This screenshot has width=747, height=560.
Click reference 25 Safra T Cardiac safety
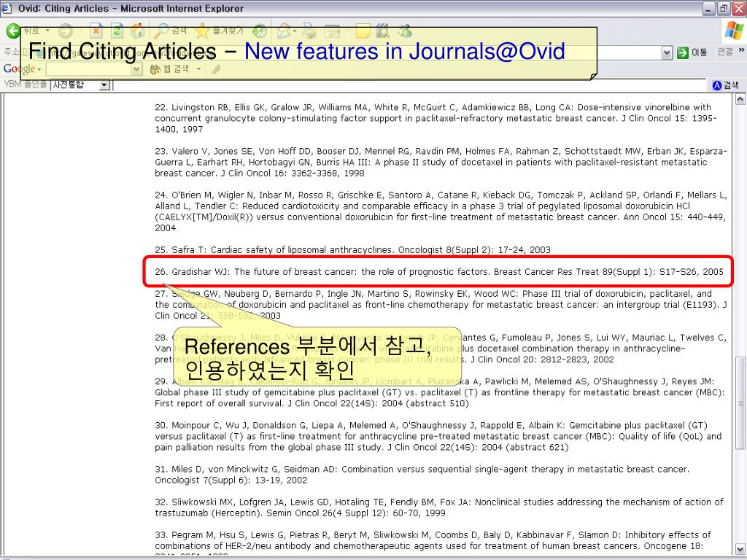352,249
